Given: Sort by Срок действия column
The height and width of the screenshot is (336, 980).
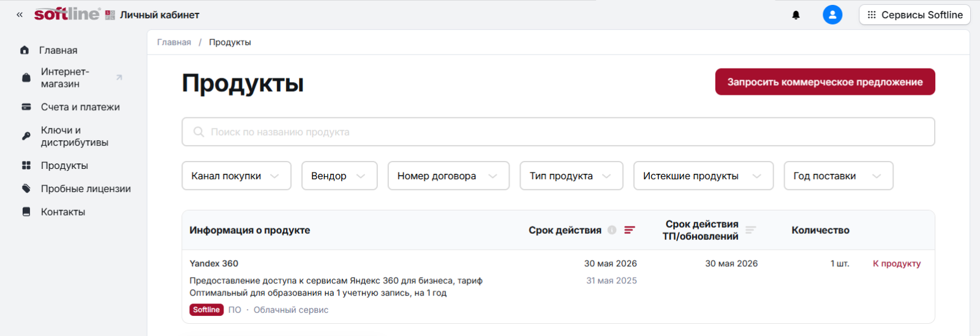Looking at the screenshot, I should click(630, 230).
